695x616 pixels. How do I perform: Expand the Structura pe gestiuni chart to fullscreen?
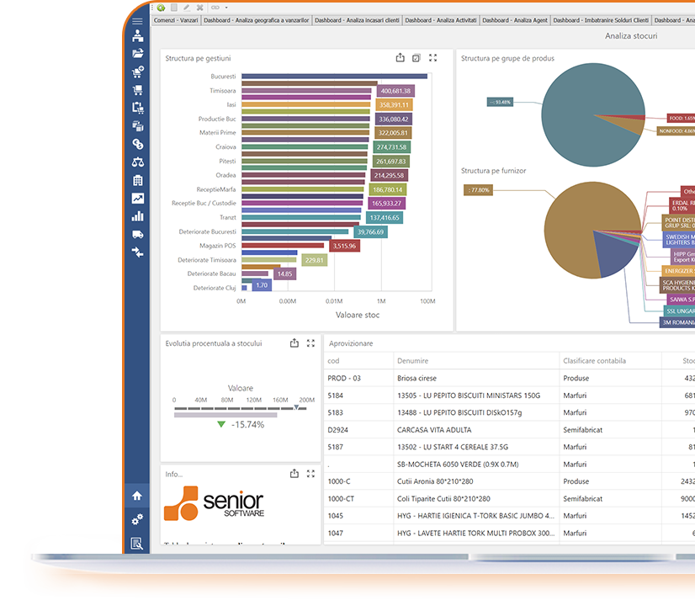(433, 58)
